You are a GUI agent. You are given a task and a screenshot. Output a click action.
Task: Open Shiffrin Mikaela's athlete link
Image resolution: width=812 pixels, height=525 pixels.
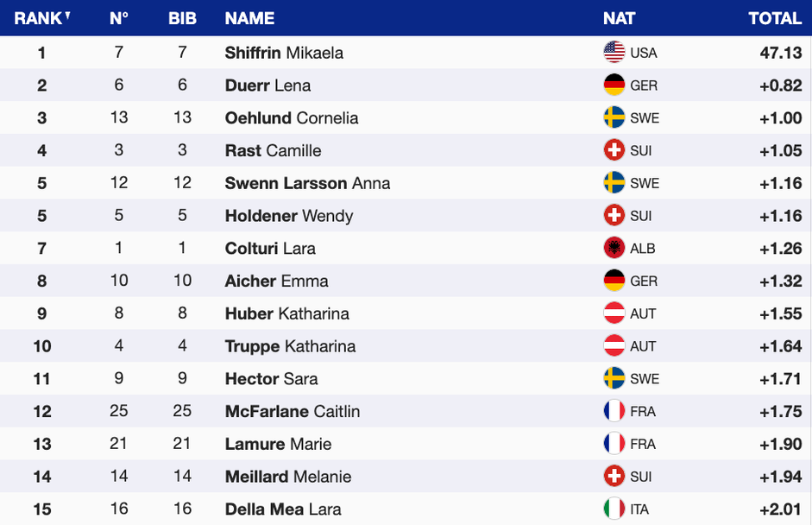[284, 53]
